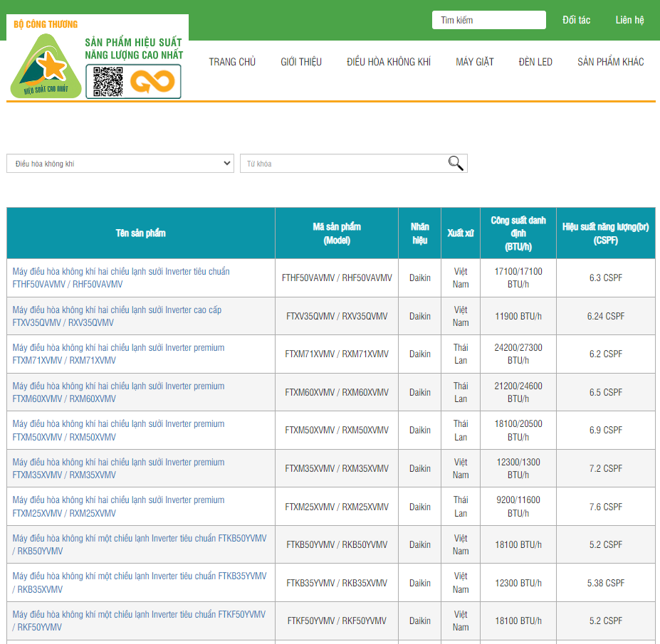Viewport: 660px width, 644px height.
Task: Click the BỘ CÔNG THƯƠNG header text
Action: (46, 24)
